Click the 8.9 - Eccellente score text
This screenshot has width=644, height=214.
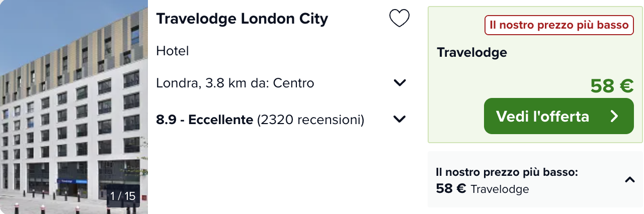pyautogui.click(x=204, y=120)
